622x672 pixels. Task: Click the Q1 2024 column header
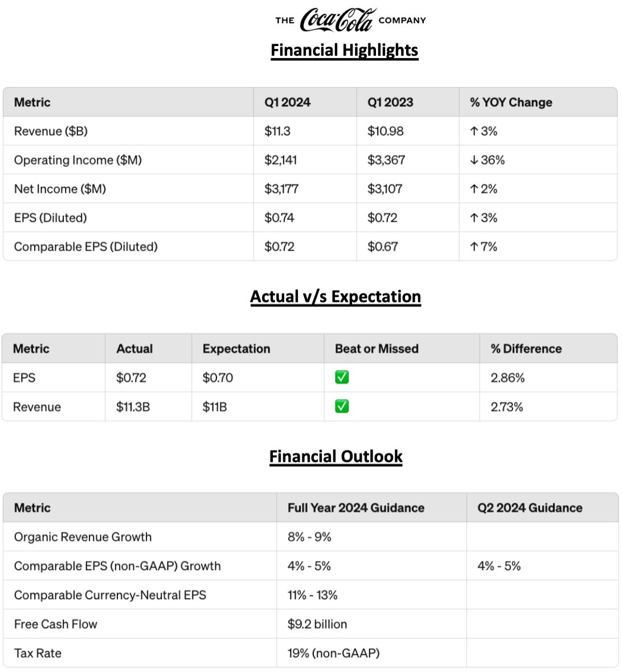point(287,103)
